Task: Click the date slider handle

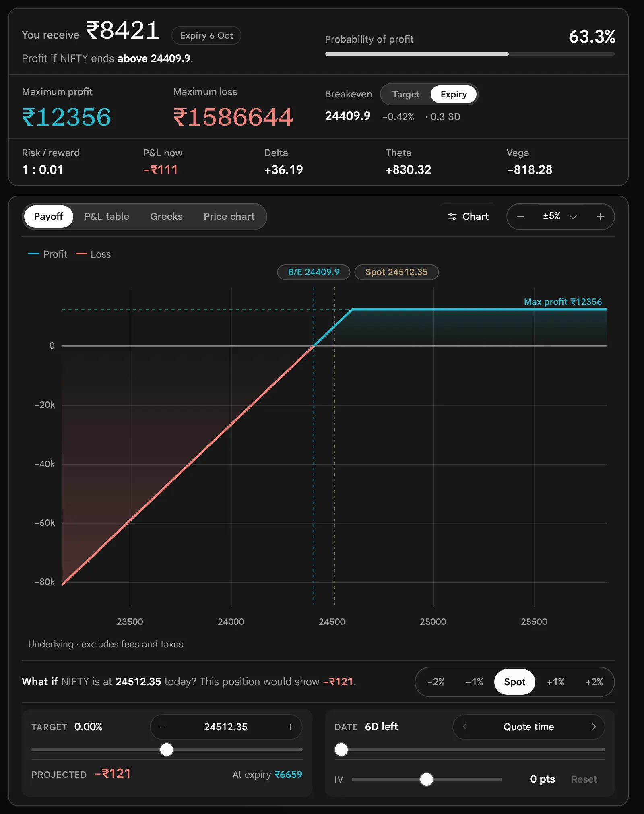Action: coord(341,750)
